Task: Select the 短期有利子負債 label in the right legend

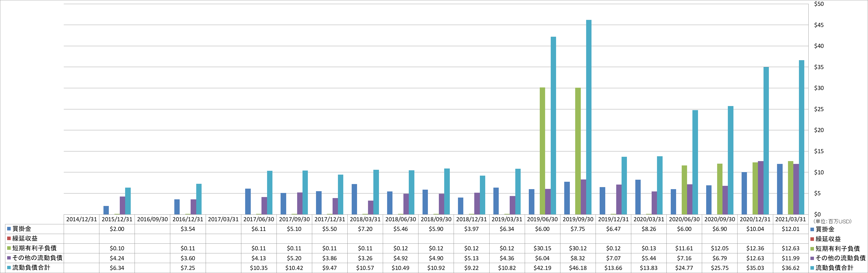Action: click(x=838, y=249)
